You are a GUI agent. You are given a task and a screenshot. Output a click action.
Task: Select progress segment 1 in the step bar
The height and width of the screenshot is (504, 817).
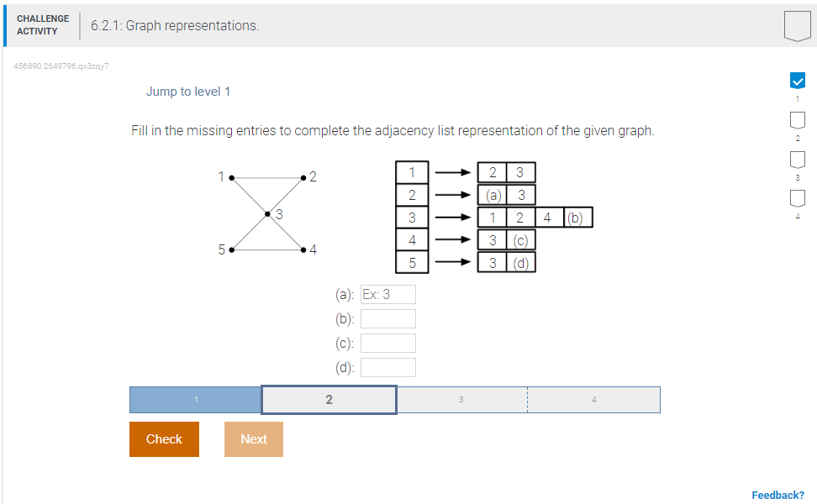(x=196, y=399)
